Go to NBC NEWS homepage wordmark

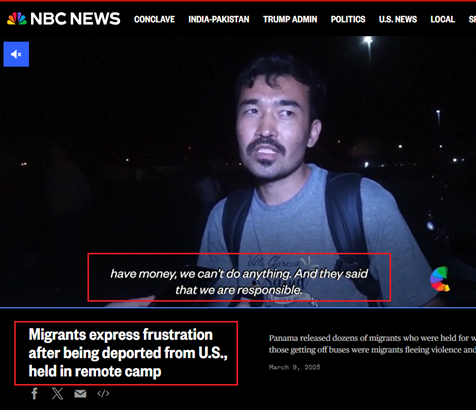click(x=75, y=19)
